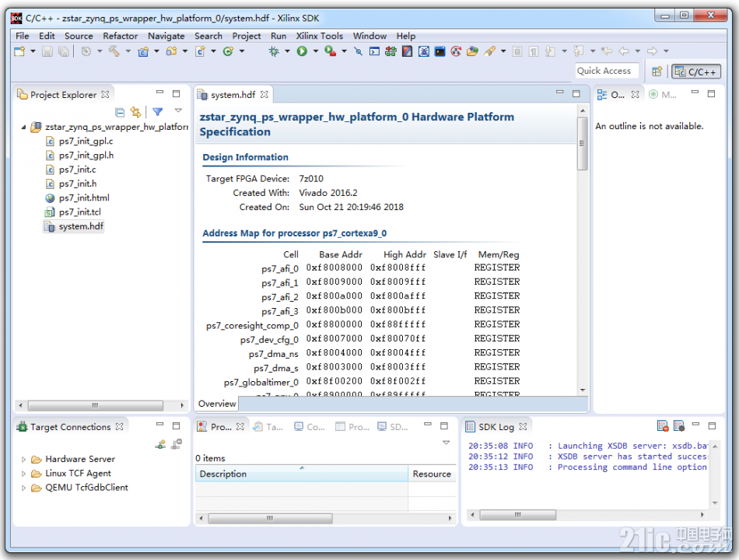The height and width of the screenshot is (560, 739).
Task: Click the red circular refresh toolbar icon
Action: pyautogui.click(x=456, y=51)
